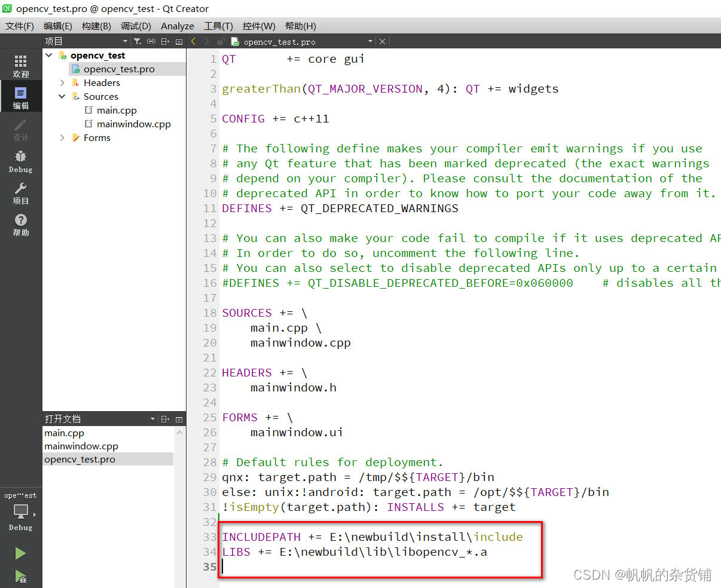Image resolution: width=721 pixels, height=588 pixels.
Task: Open the File (文件) menu
Action: [20, 26]
